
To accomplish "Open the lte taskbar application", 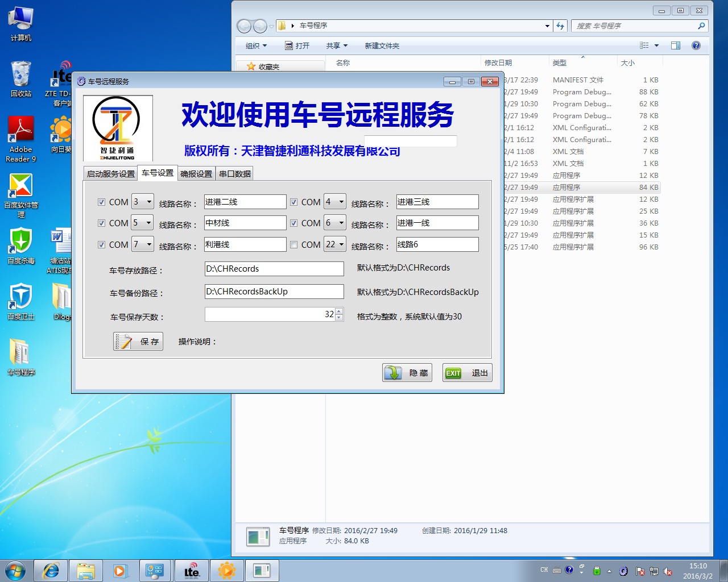I will pos(192,571).
